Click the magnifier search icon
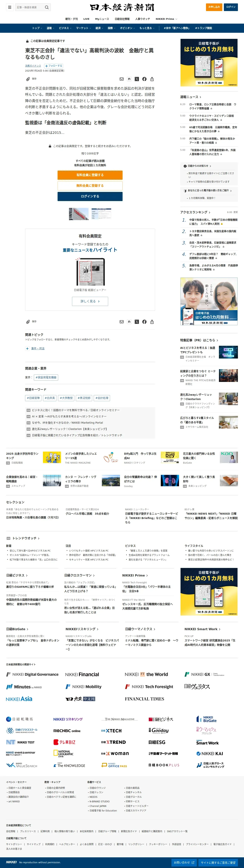This screenshot has width=244, height=868. pos(47,7)
